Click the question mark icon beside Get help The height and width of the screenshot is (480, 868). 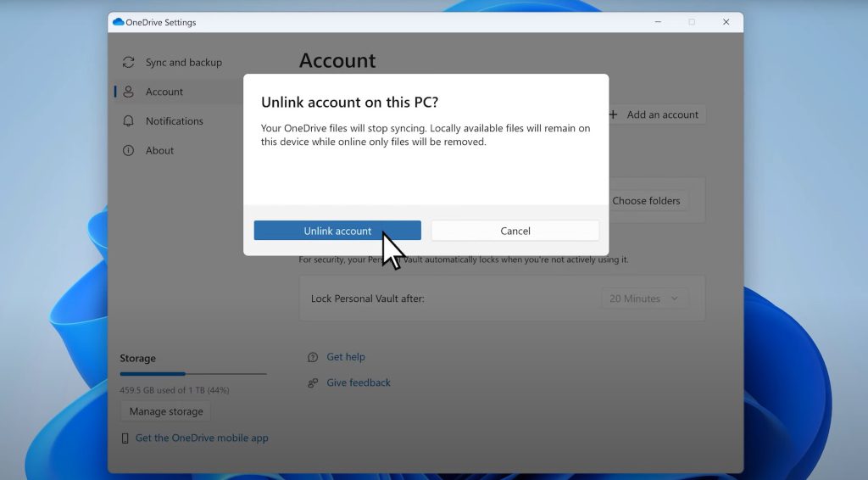[x=313, y=357]
